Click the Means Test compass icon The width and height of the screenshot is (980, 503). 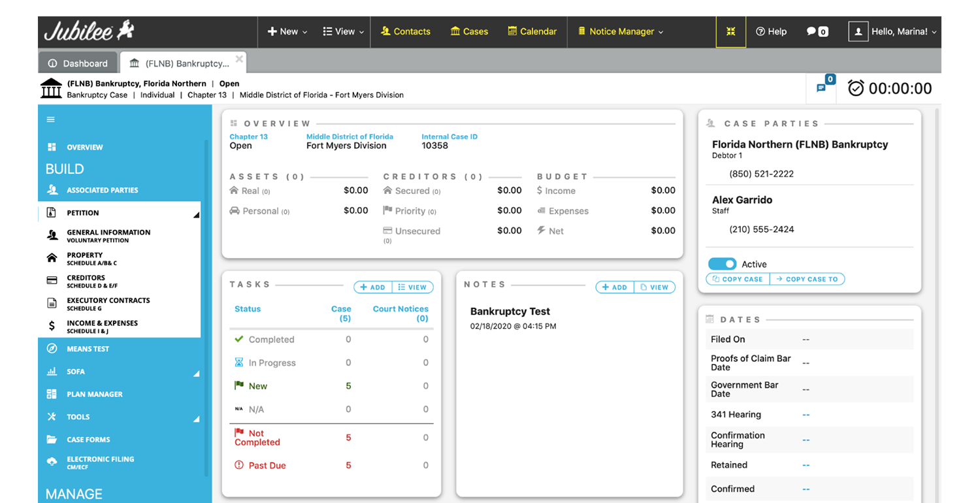coord(52,349)
